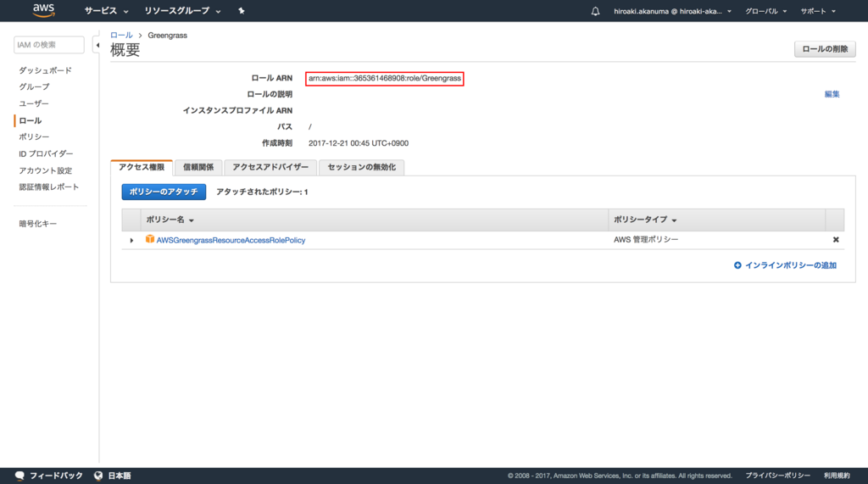Click the feedback speech bubble icon
868x484 pixels.
(x=20, y=476)
